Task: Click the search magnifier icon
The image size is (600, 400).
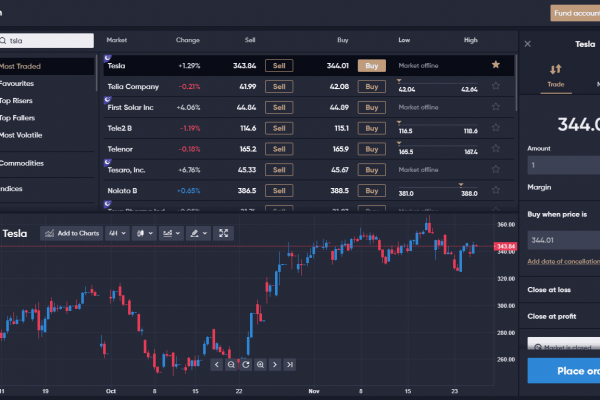Action: (x=3, y=41)
